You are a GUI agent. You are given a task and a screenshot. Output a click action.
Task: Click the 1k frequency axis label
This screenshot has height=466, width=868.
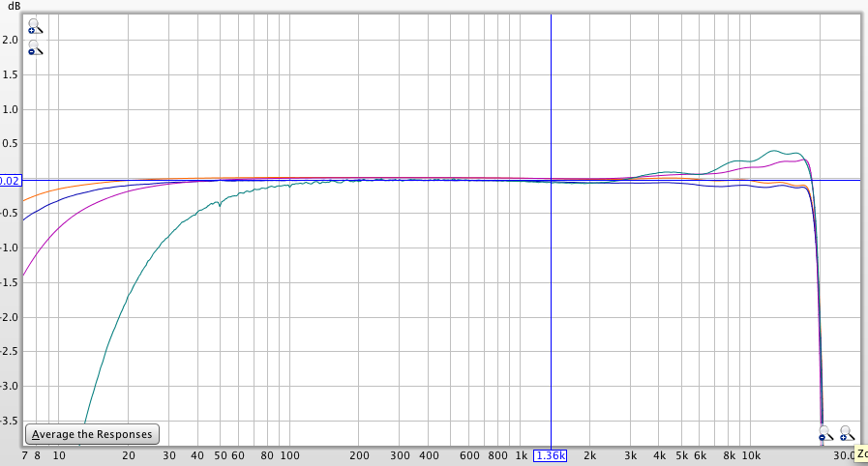[521, 455]
